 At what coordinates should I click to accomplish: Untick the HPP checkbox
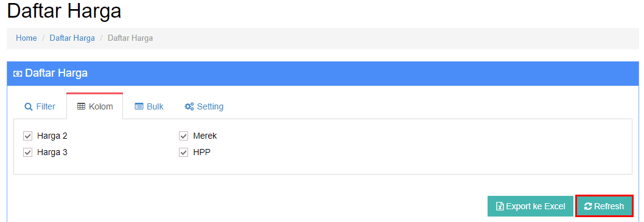pyautogui.click(x=184, y=152)
